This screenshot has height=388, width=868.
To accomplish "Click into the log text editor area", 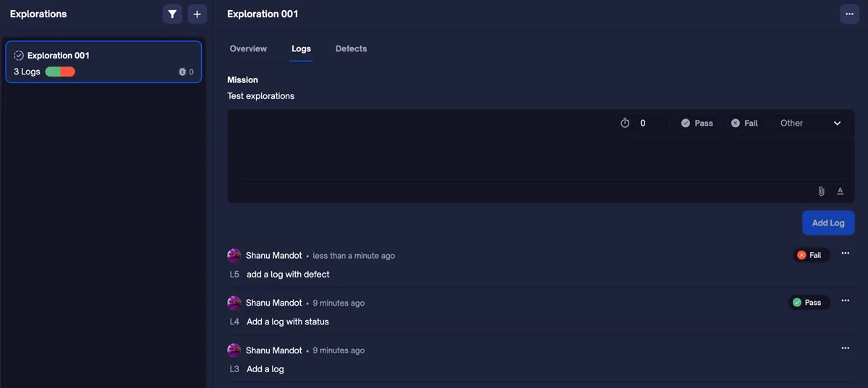I will pyautogui.click(x=540, y=158).
